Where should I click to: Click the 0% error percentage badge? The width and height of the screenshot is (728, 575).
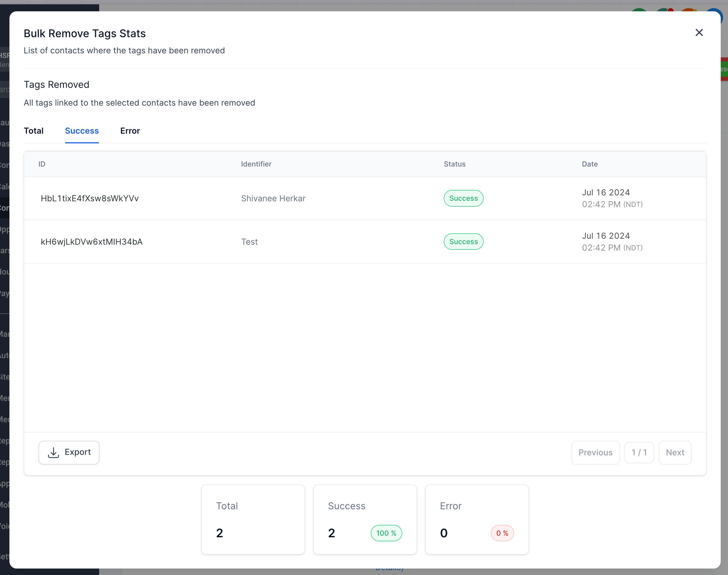(x=502, y=532)
